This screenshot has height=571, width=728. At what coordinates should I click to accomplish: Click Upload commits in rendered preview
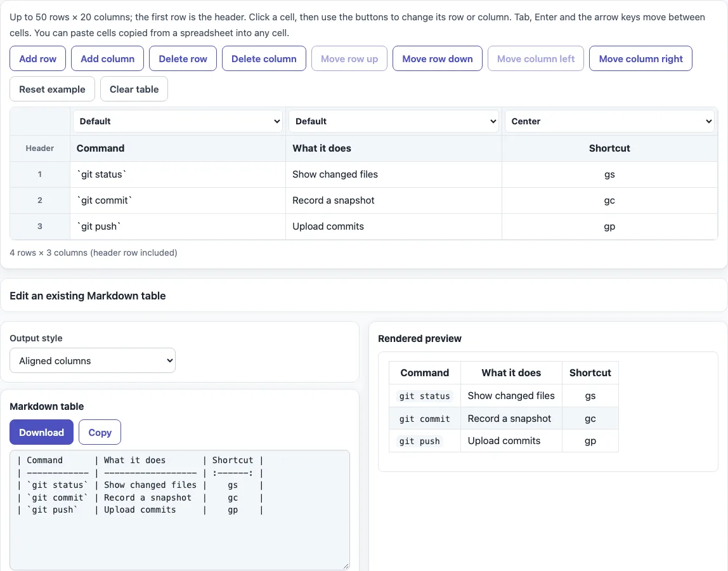click(504, 440)
